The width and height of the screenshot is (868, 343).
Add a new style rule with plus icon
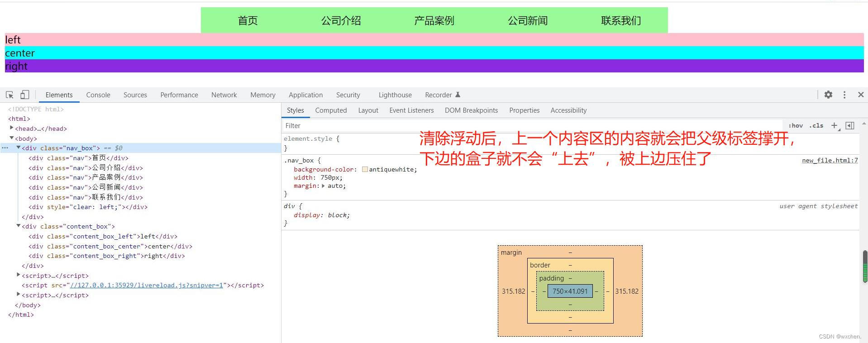(x=834, y=125)
